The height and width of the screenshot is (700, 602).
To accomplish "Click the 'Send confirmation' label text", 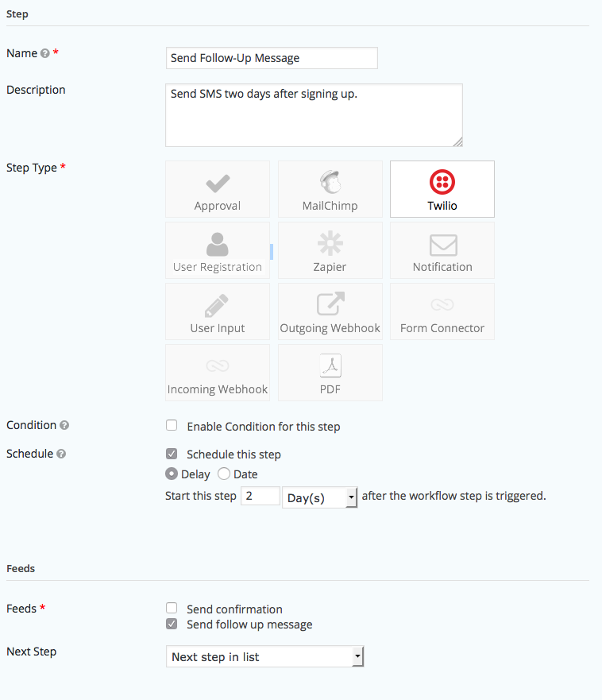I will (235, 609).
